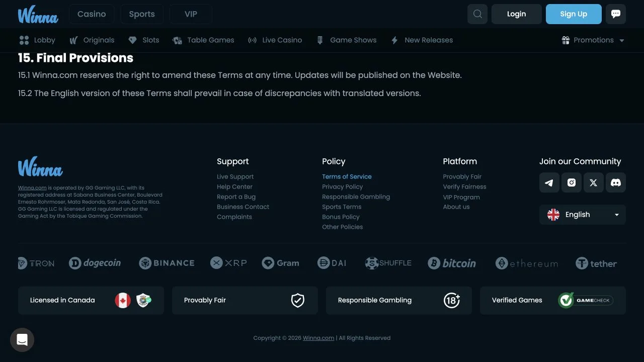Image resolution: width=644 pixels, height=362 pixels.
Task: Open the VIP Program footer link
Action: coord(461,197)
